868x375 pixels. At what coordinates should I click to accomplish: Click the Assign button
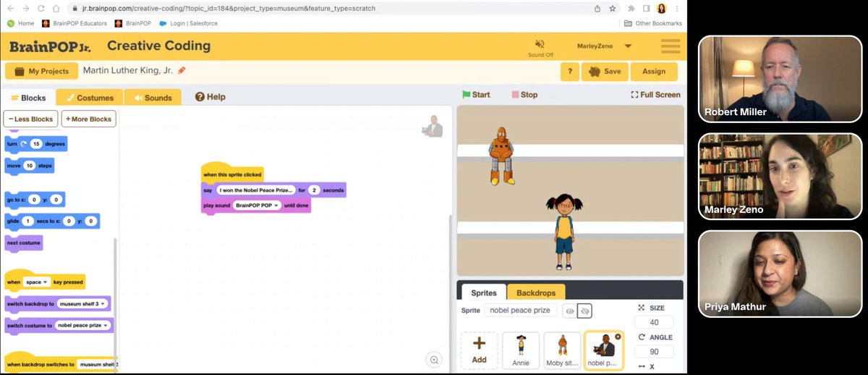654,72
